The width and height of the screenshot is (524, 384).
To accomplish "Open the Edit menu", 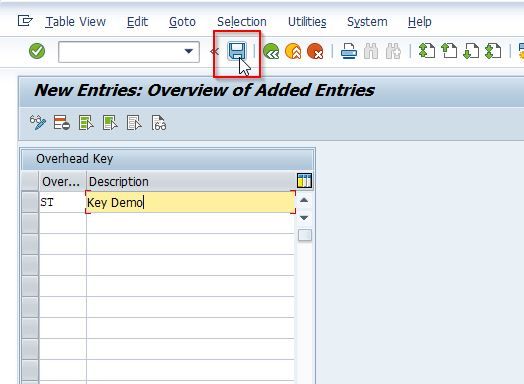I will [137, 22].
